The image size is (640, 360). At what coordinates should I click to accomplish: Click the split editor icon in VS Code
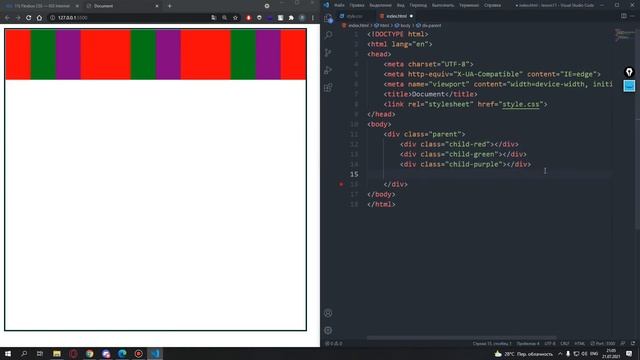click(624, 16)
